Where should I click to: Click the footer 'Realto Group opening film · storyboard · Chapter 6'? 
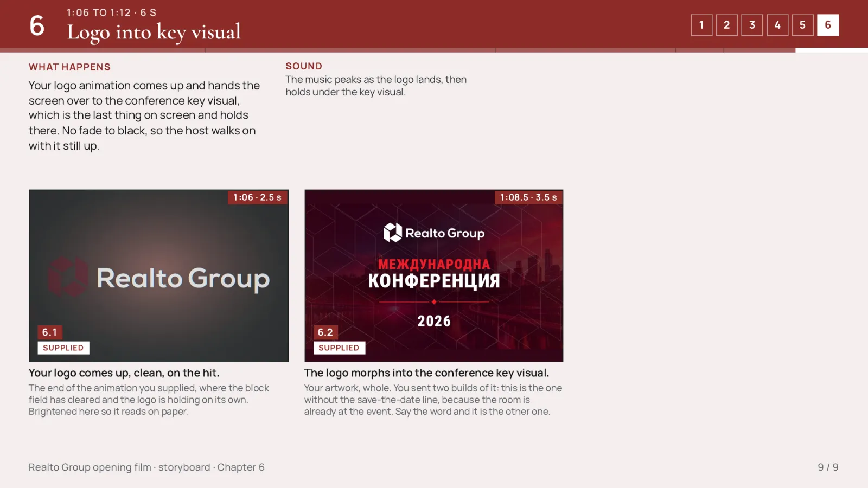146,467
